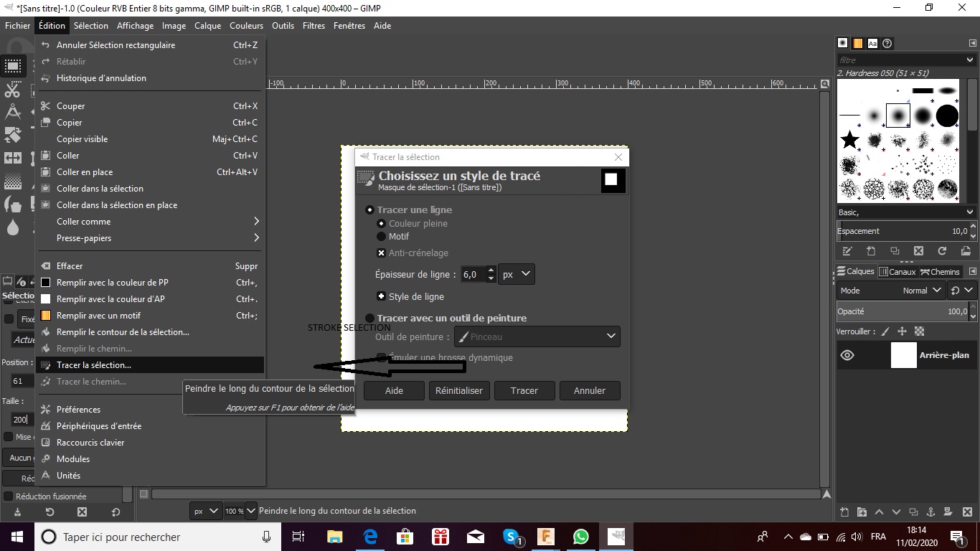Add a layer mask icon

click(x=948, y=512)
